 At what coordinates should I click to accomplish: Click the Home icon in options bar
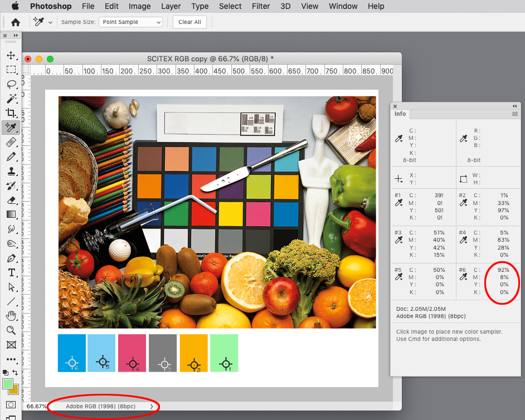coord(16,22)
